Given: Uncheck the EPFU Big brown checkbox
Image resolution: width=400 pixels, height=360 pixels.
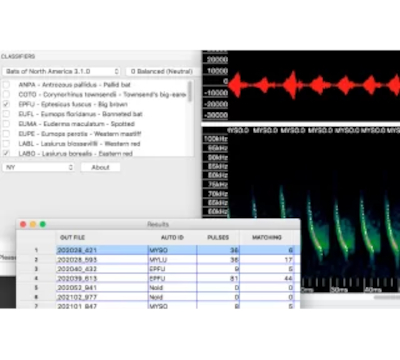Looking at the screenshot, I should click(6, 104).
